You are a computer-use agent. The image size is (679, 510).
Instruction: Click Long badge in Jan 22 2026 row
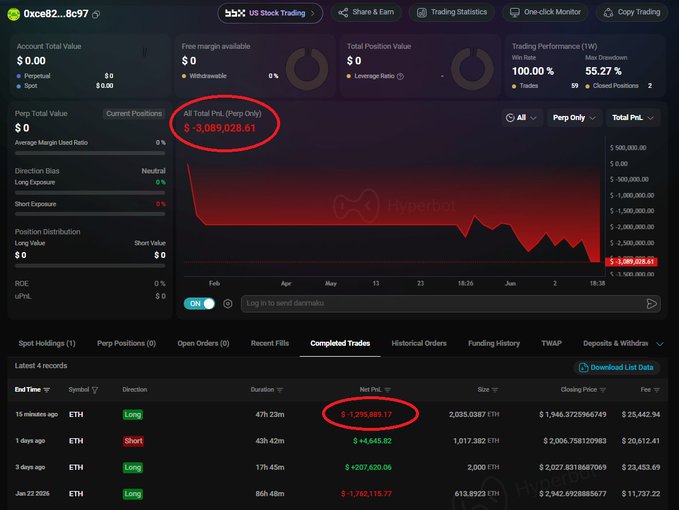[x=133, y=494]
